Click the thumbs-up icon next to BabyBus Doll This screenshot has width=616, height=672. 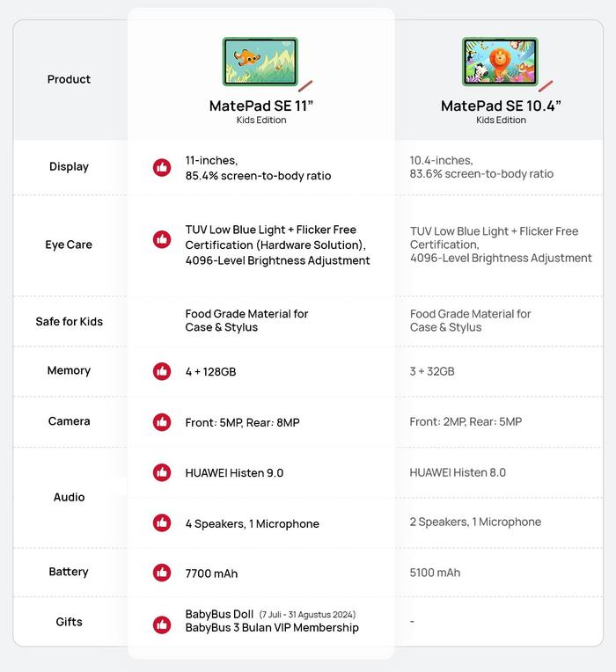pos(162,624)
